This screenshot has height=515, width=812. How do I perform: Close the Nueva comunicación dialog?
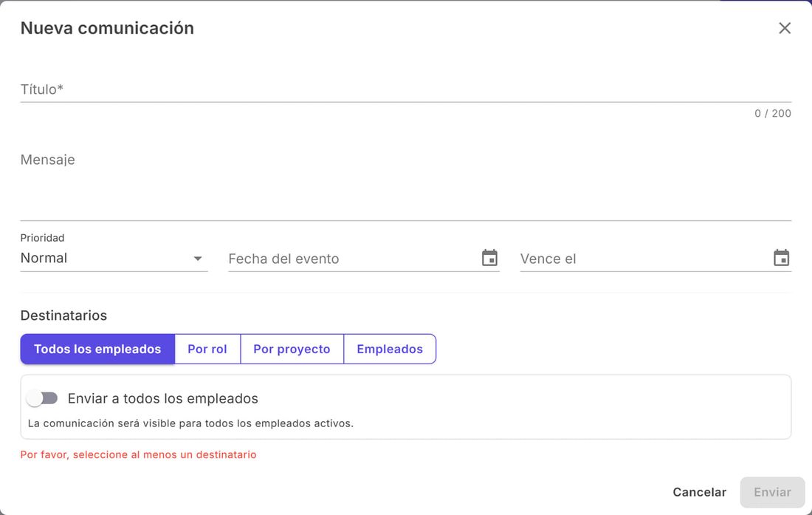[785, 28]
